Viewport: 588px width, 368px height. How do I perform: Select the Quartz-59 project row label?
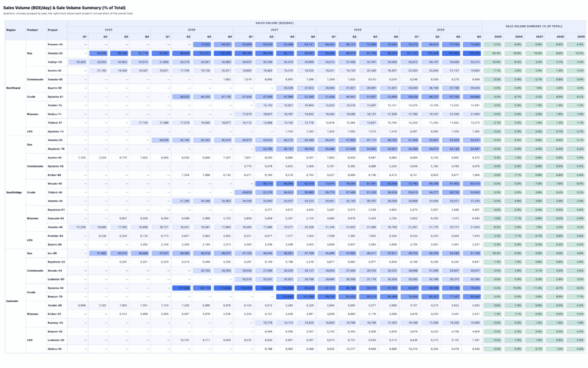[x=55, y=88]
